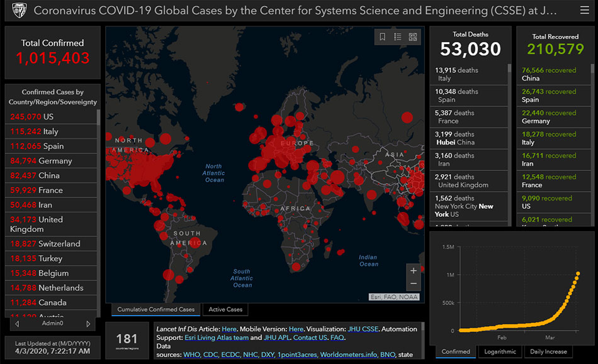Viewport: 598px width, 364px height.
Task: Open Esri Living Atlas team link
Action: (x=217, y=338)
